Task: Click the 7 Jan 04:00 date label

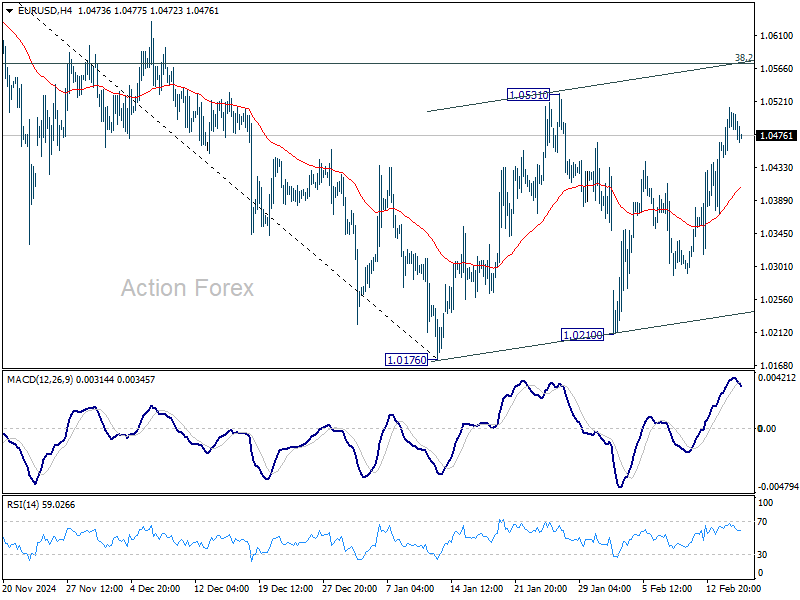Action: [410, 588]
